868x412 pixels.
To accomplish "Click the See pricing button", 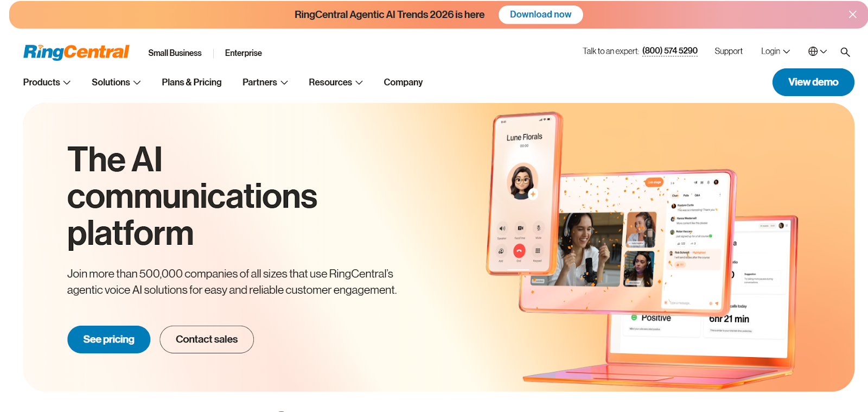I will pos(108,339).
